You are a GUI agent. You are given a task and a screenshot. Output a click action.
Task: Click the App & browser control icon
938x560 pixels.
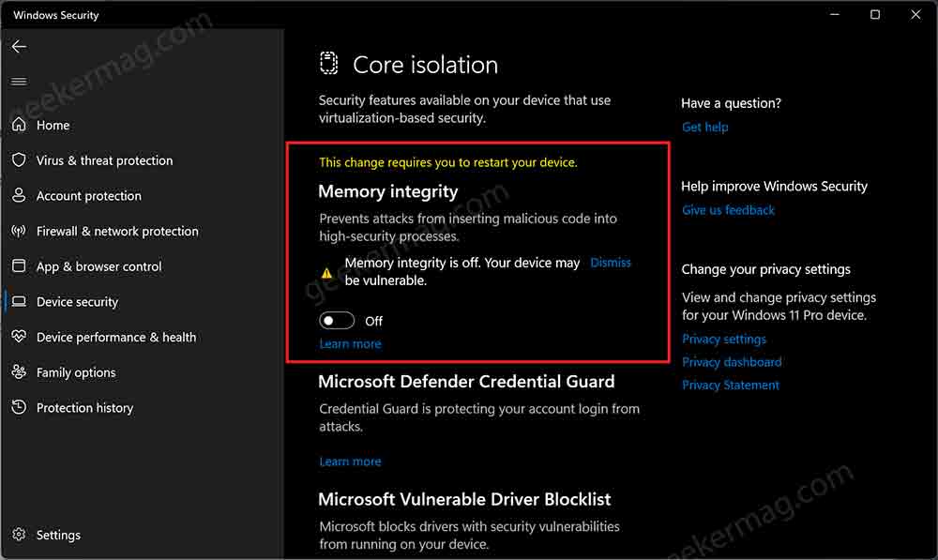pos(19,265)
